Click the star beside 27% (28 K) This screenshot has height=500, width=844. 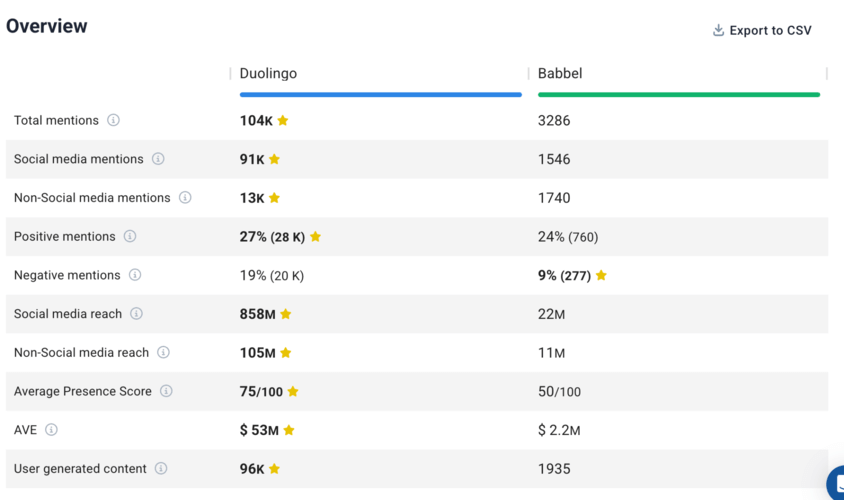coord(315,236)
